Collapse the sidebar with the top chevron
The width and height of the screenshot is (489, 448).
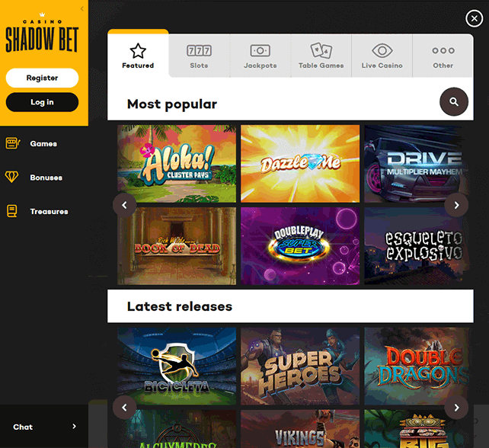(82, 8)
